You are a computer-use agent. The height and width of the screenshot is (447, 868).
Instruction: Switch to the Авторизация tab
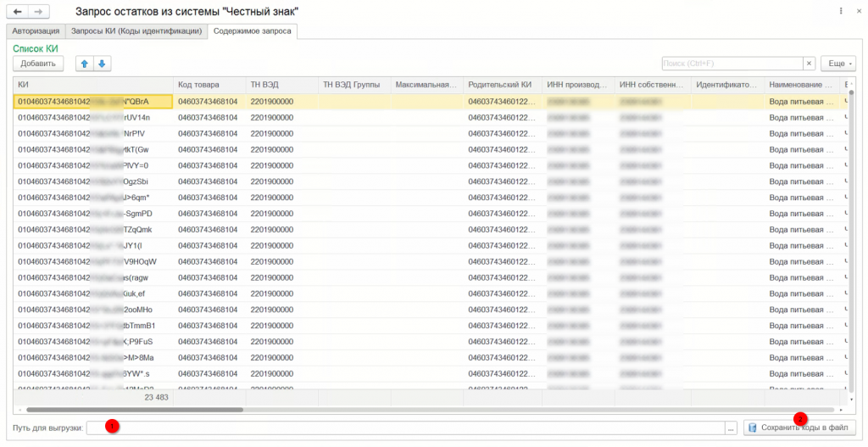[x=36, y=31]
